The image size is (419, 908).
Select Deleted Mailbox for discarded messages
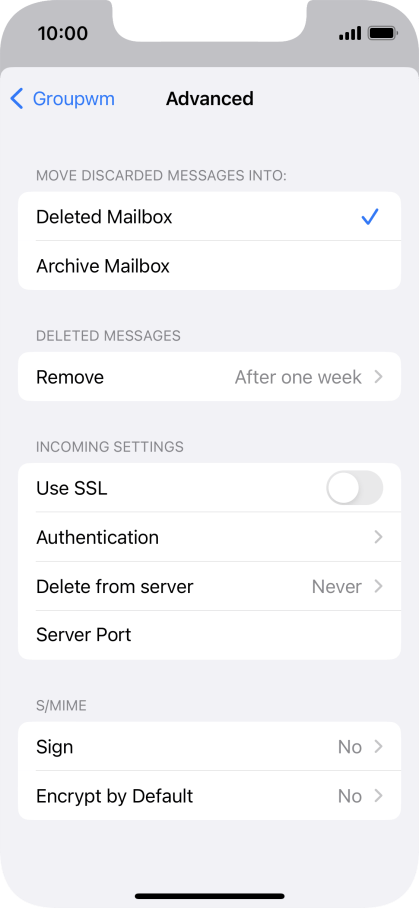point(210,217)
